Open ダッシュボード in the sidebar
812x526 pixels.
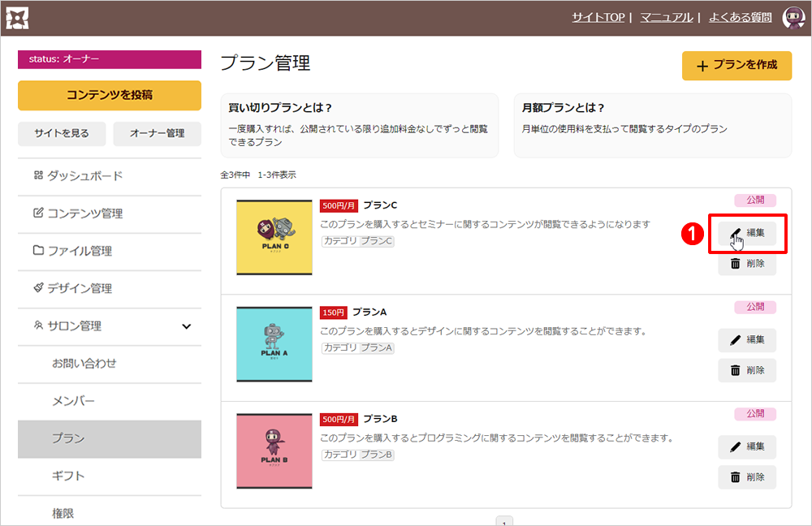[x=84, y=176]
